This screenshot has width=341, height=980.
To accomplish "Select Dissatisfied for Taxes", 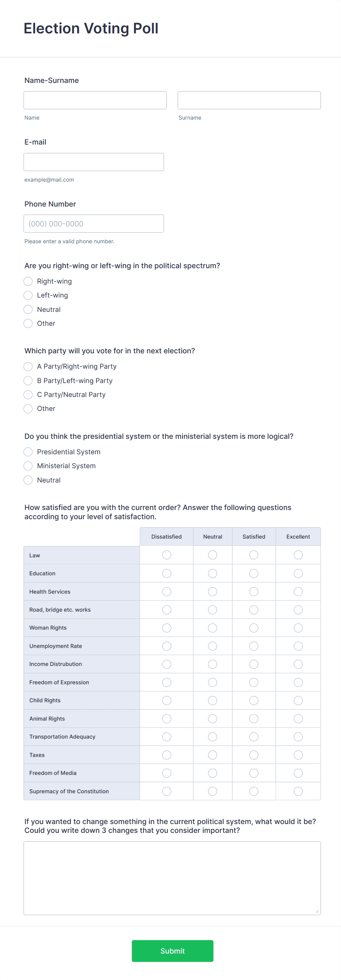I will pyautogui.click(x=166, y=755).
